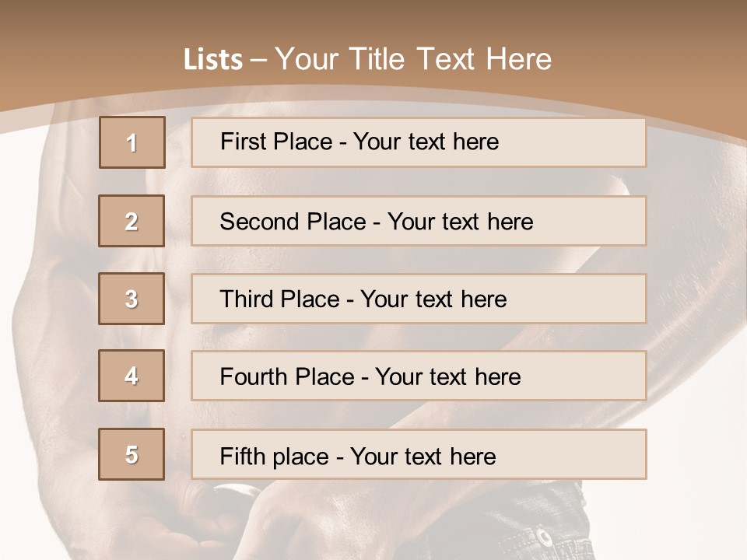
Task: Click the number 3 box
Action: (x=132, y=299)
